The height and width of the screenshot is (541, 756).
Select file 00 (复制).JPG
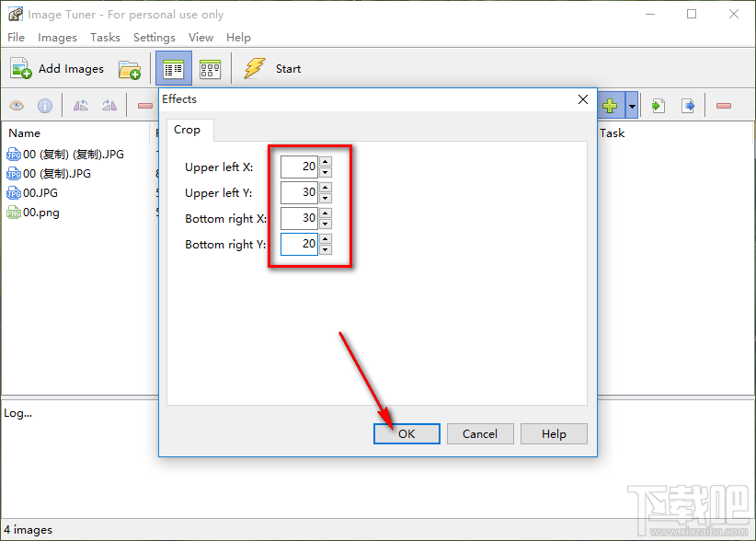pos(49,174)
